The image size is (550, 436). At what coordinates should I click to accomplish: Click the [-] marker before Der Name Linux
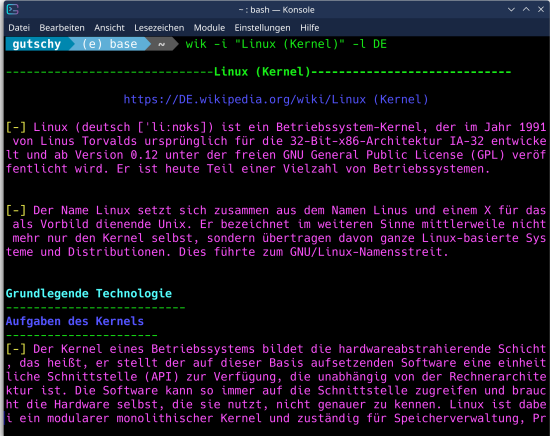(x=16, y=210)
